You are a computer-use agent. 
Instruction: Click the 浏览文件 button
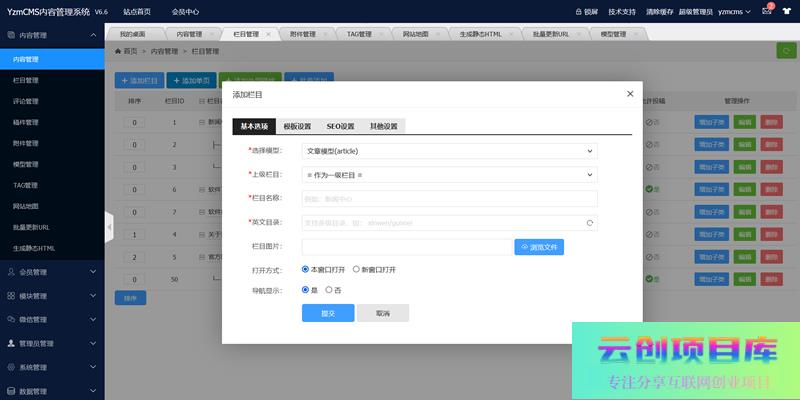545,247
